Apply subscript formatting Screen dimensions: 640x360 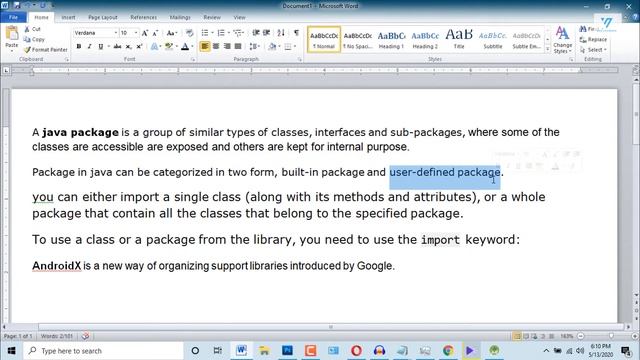[128, 47]
